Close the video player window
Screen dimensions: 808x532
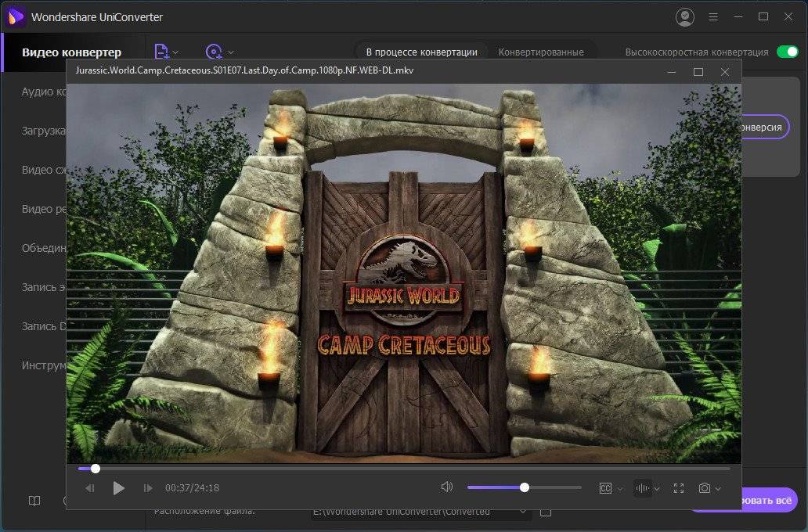(x=725, y=72)
